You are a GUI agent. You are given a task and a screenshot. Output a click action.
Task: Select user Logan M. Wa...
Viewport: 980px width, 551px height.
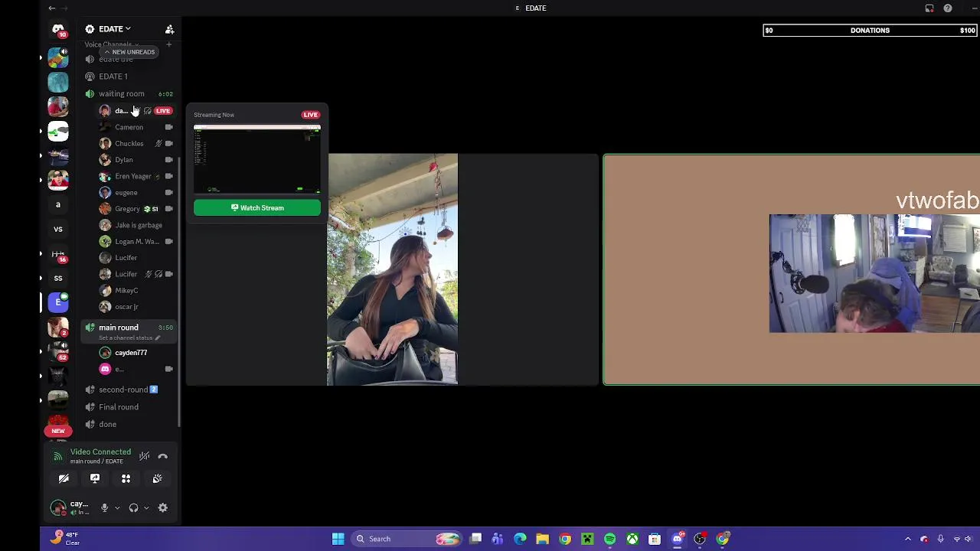(x=136, y=241)
